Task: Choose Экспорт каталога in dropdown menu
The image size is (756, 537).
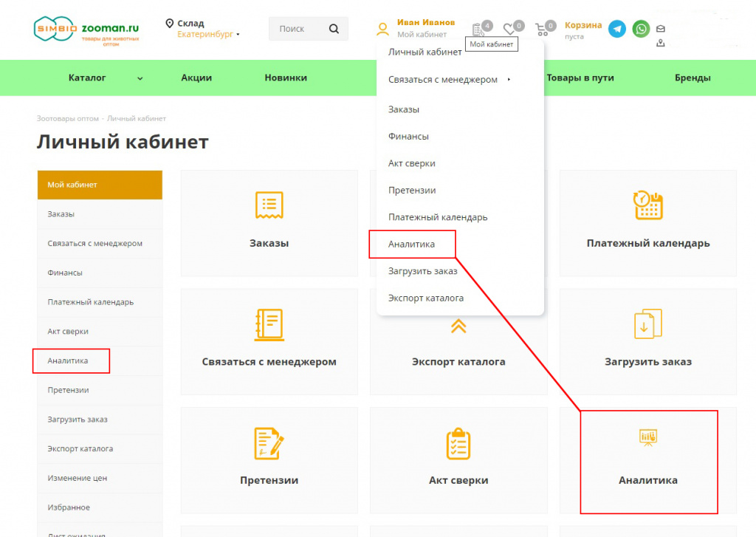Action: 426,298
